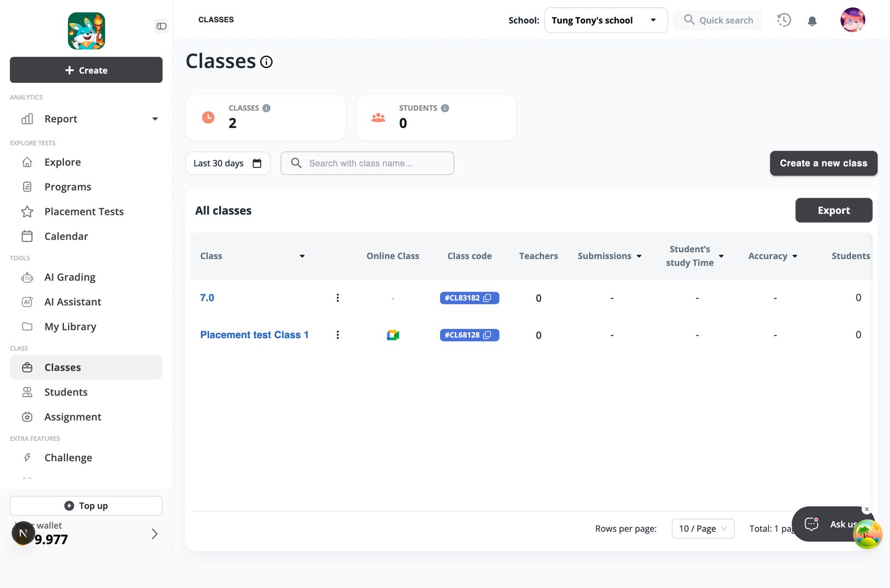Sort by Submissions column
The image size is (890, 588).
click(x=639, y=256)
